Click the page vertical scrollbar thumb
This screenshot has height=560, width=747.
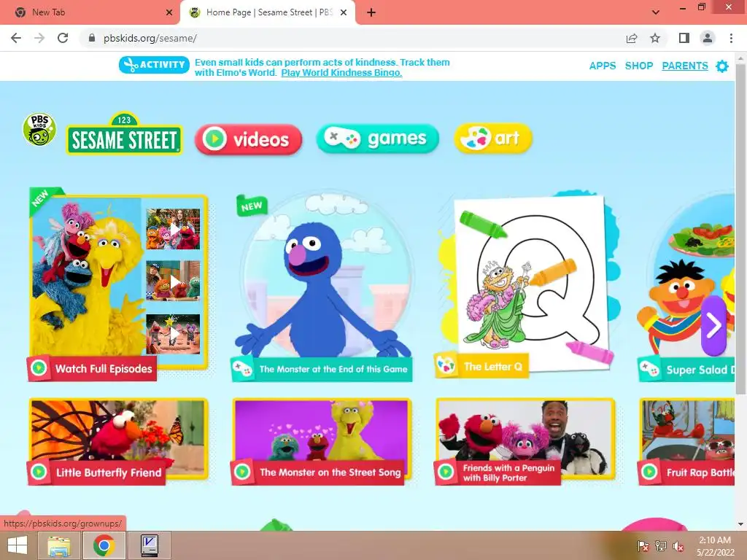click(741, 228)
